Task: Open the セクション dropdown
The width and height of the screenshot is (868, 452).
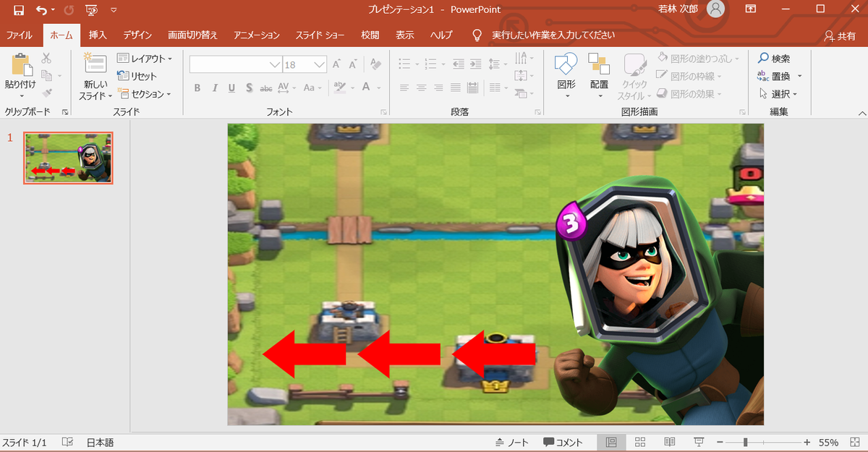Action: (x=145, y=93)
